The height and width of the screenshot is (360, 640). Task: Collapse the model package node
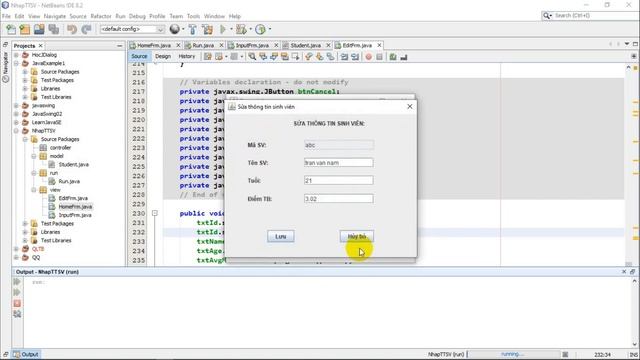34,156
